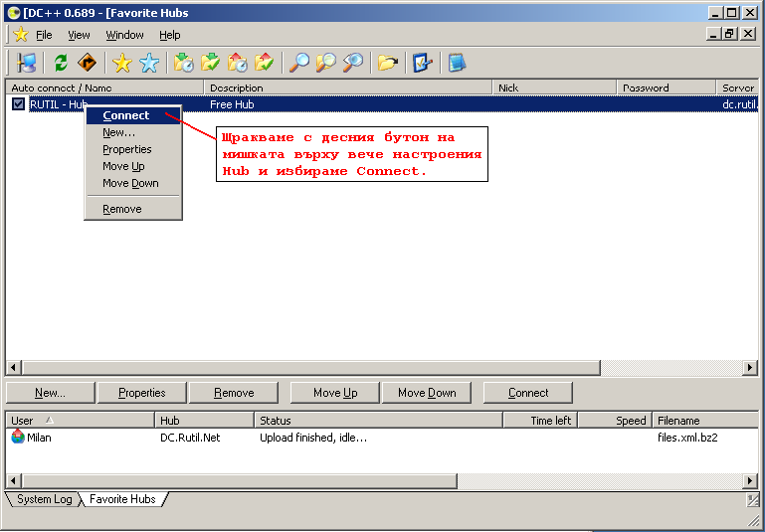
Task: Sort by the Description column header
Action: click(348, 88)
